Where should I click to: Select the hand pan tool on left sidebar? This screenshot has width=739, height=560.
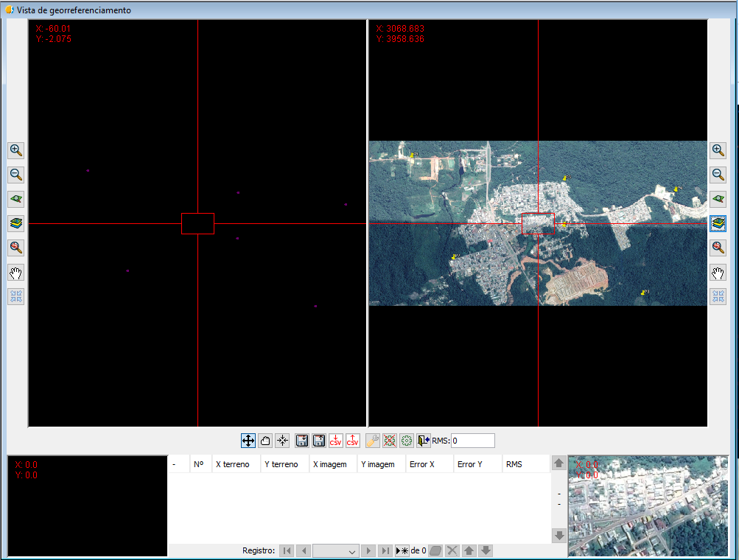(15, 273)
